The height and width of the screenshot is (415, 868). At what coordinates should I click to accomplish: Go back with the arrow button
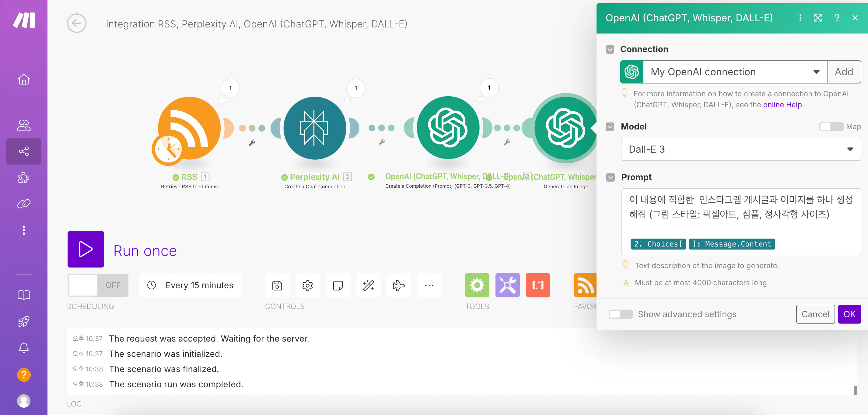(x=76, y=23)
